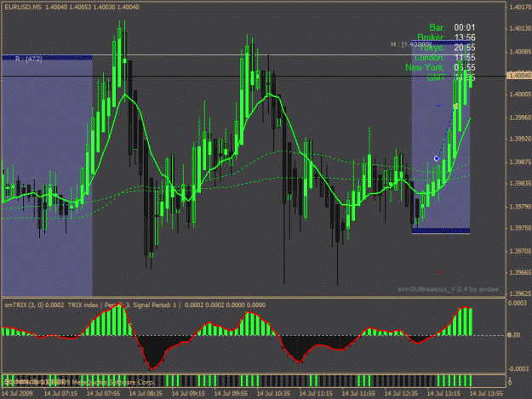Click price scale value 1.39835
Image resolution: width=532 pixels, height=399 pixels.
[x=520, y=184]
